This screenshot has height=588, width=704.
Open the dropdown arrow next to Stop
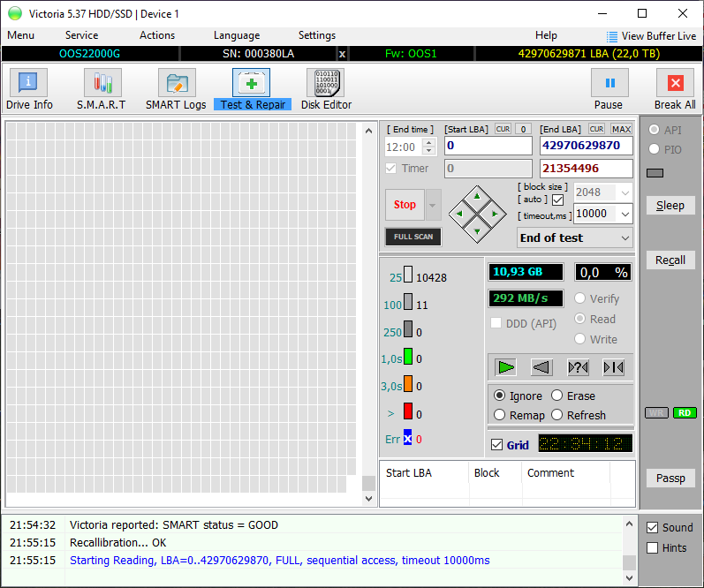(x=433, y=205)
